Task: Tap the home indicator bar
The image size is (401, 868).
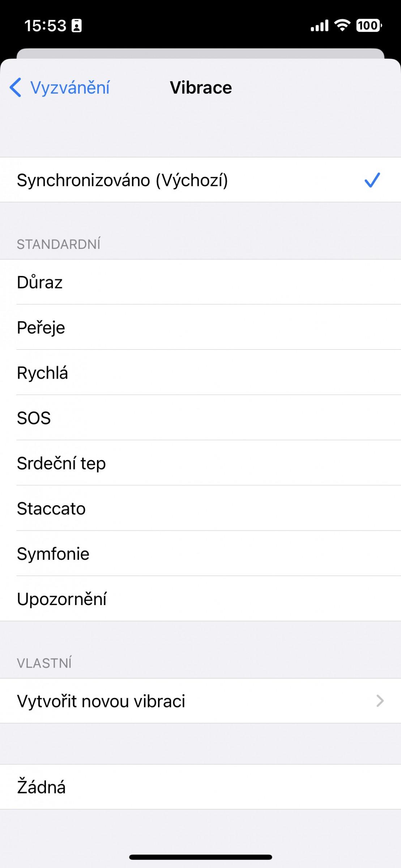Action: (200, 857)
